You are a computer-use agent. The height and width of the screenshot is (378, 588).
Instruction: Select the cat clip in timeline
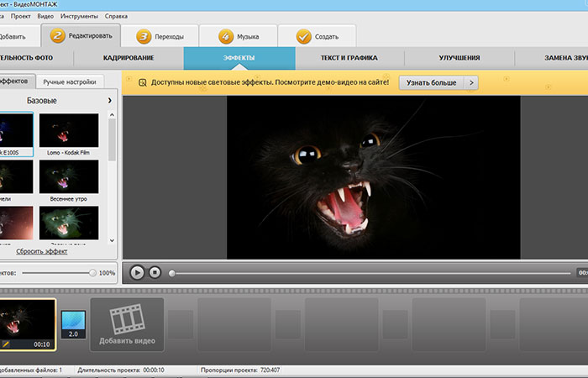[x=28, y=325]
